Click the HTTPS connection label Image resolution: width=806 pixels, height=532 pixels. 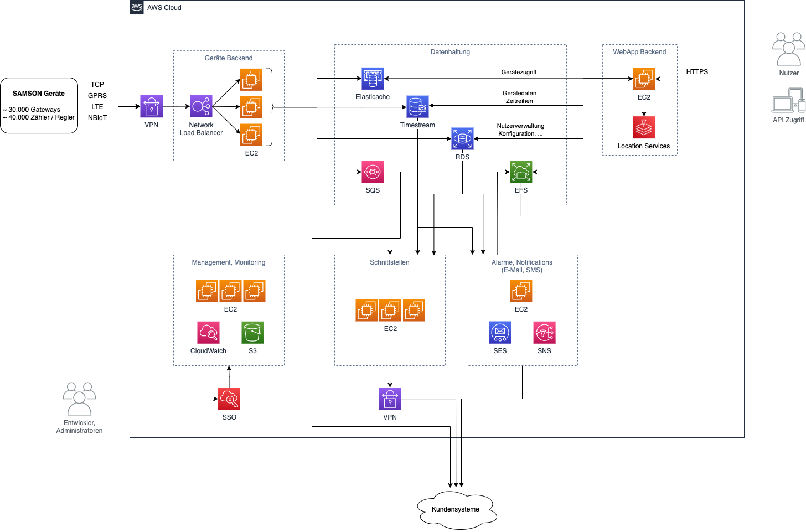pos(697,72)
